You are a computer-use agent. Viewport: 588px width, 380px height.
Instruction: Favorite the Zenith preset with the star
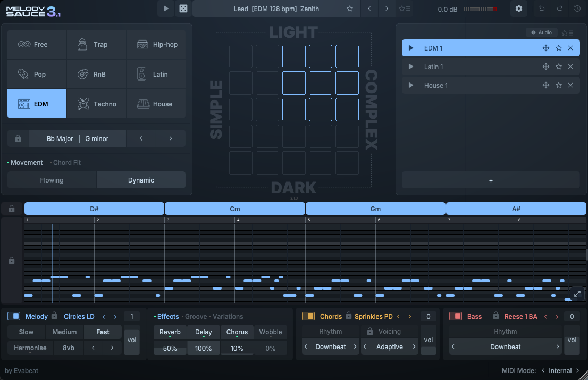coord(350,9)
